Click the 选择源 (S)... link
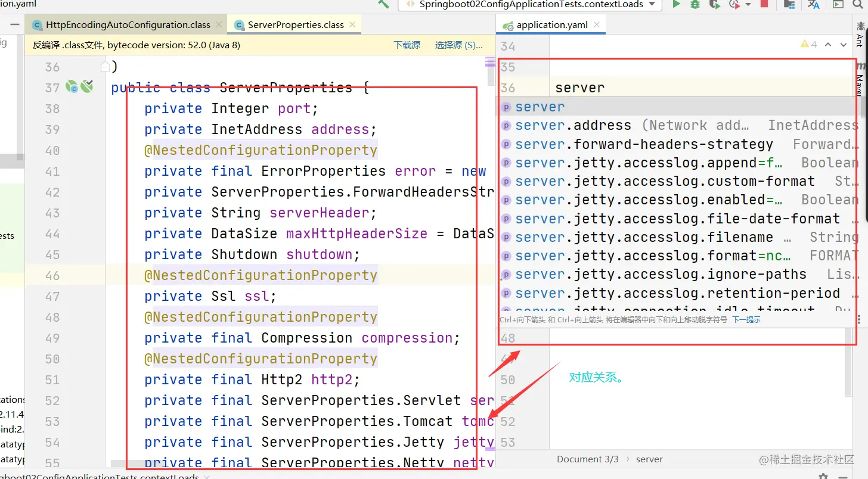This screenshot has width=868, height=479. point(459,45)
